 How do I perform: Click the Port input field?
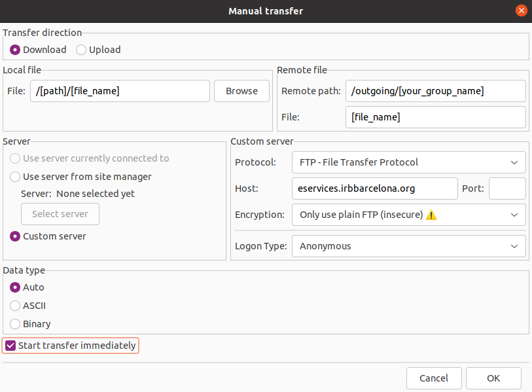[x=507, y=188]
